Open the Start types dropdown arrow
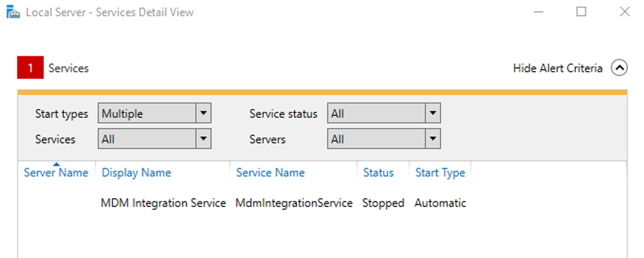 tap(204, 114)
